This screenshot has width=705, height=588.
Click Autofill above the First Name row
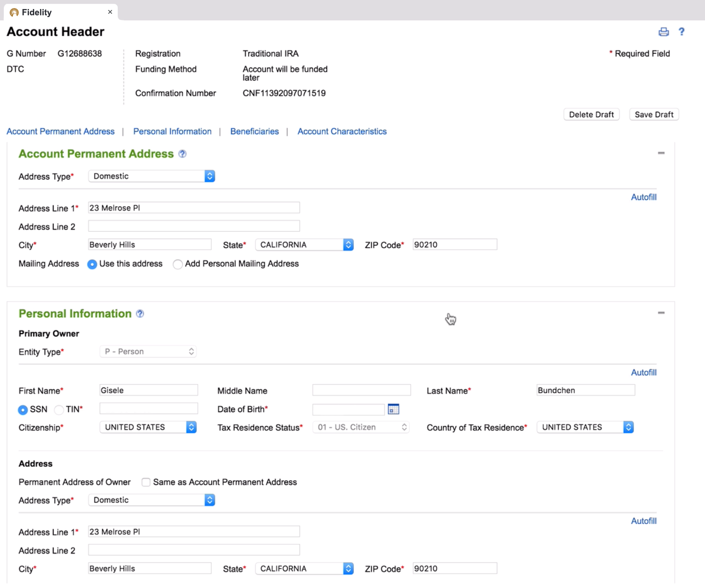click(x=644, y=373)
